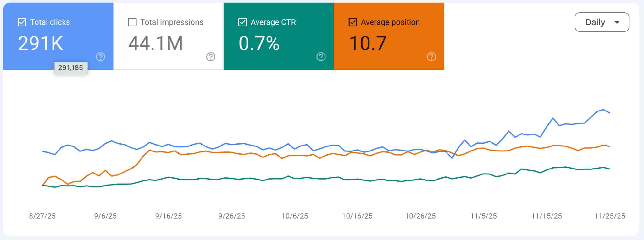Viewport: 644px width, 240px height.
Task: Click the 8/27/25 date label
Action: click(42, 216)
